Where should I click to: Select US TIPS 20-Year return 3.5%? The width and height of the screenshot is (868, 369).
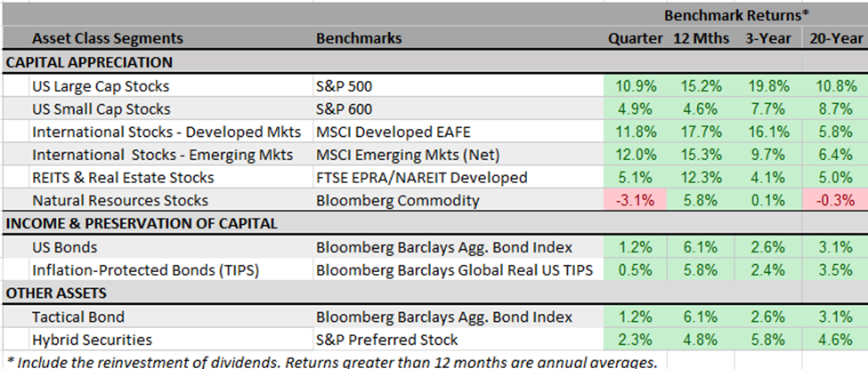836,270
